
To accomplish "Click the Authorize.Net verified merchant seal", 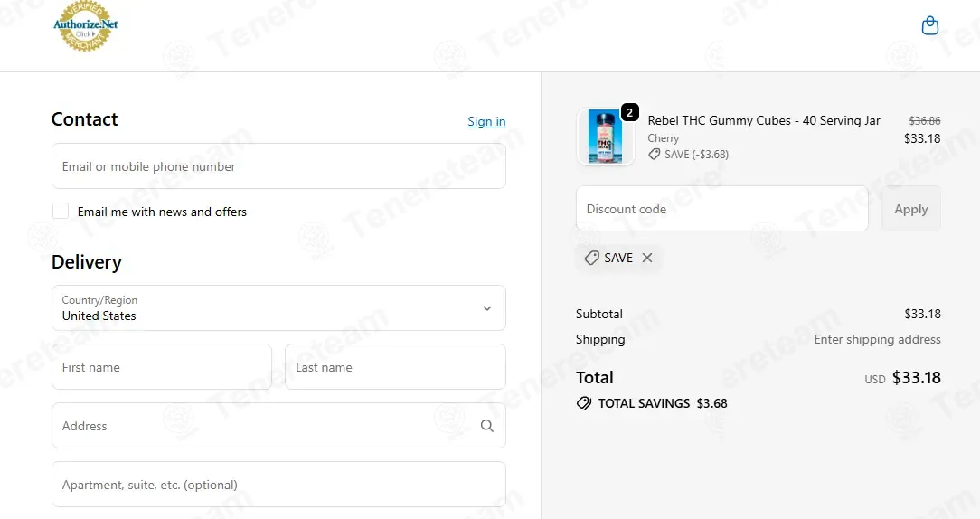I will tap(86, 26).
